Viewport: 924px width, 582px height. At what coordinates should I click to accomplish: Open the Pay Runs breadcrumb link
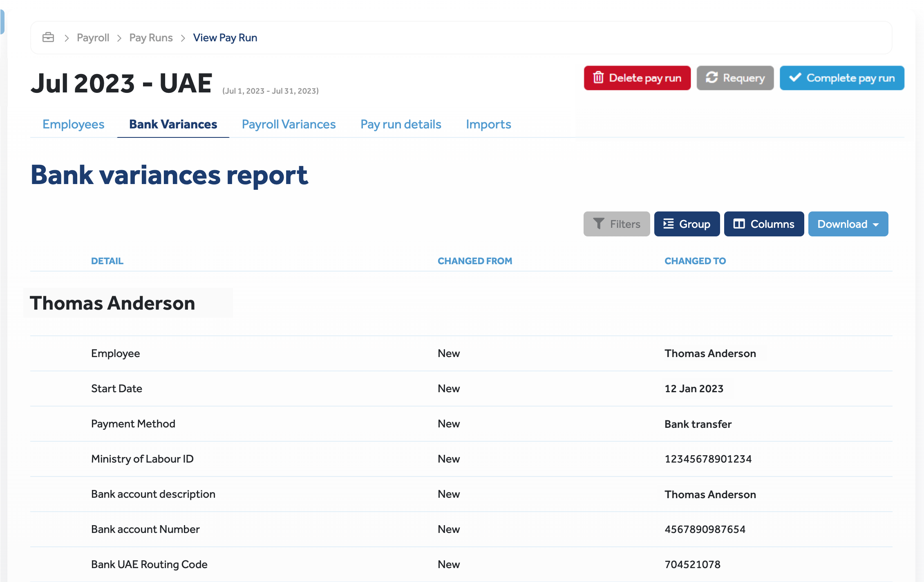click(x=151, y=38)
